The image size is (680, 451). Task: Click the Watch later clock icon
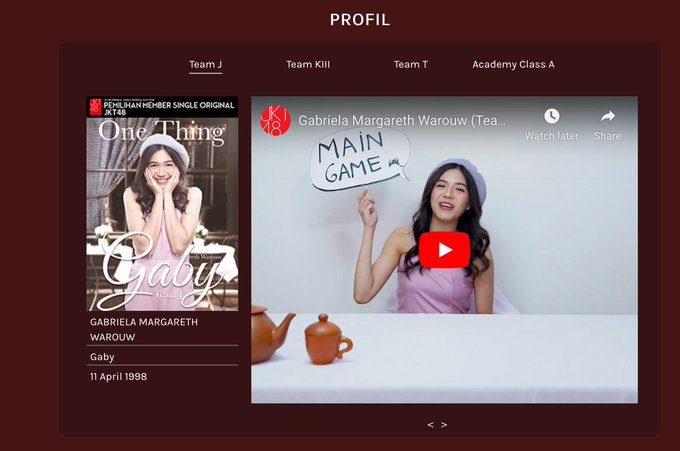coord(552,116)
